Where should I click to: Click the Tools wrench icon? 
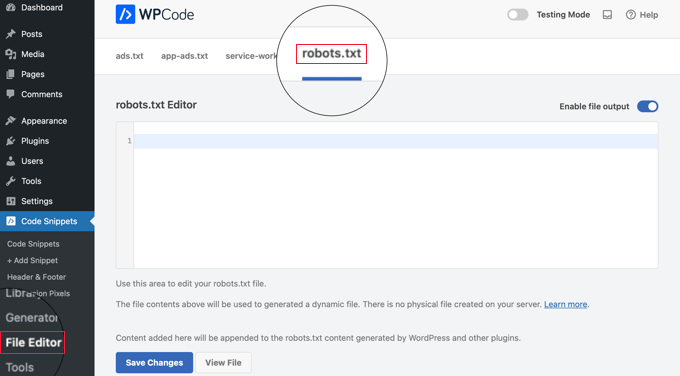click(11, 181)
